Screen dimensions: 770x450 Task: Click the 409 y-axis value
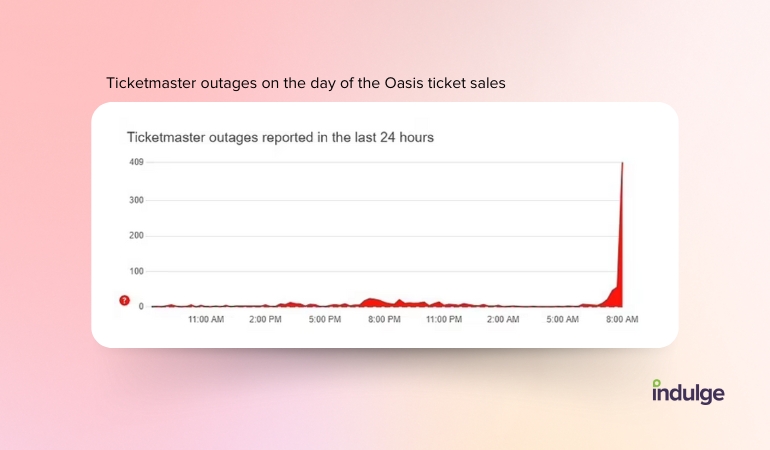tap(136, 162)
